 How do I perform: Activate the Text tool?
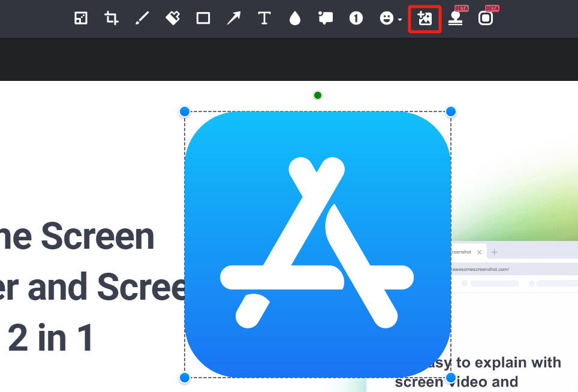click(x=264, y=19)
